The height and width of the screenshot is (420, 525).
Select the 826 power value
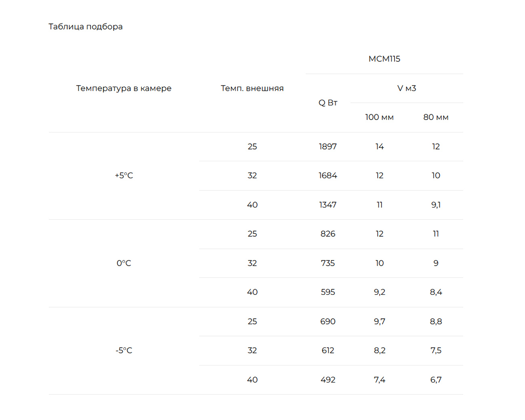pos(328,234)
